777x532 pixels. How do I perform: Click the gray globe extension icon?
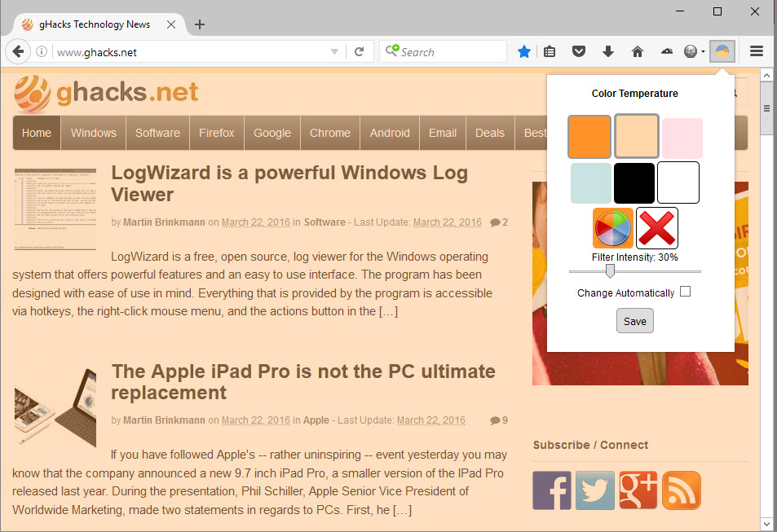(x=691, y=51)
